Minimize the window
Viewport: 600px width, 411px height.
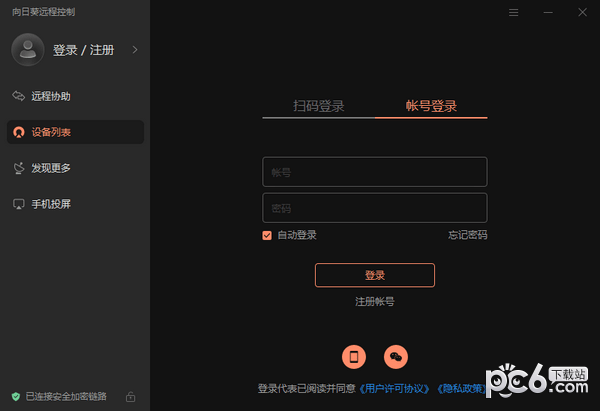[548, 13]
